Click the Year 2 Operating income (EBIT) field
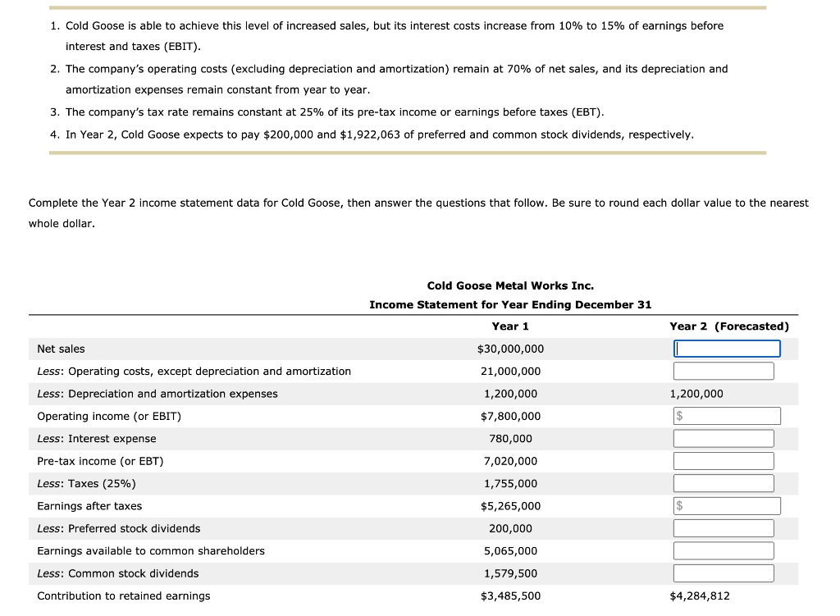Viewport: 840px width, 616px height. [x=727, y=416]
